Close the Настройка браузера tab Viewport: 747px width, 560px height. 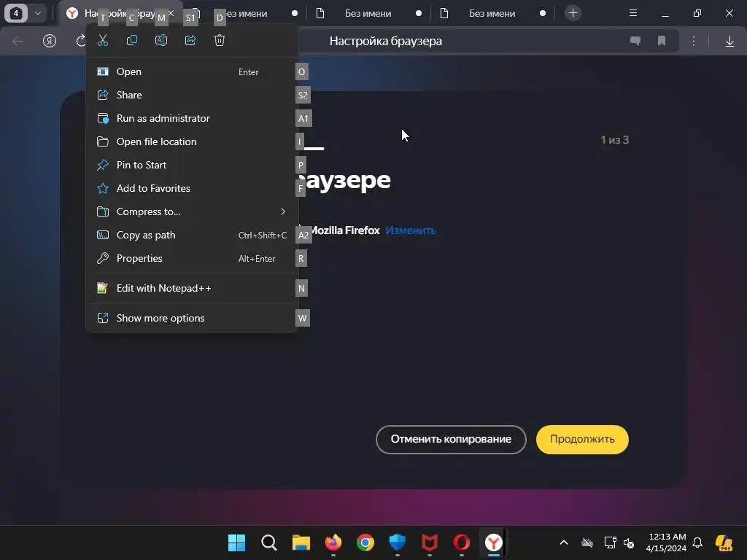[x=171, y=13]
